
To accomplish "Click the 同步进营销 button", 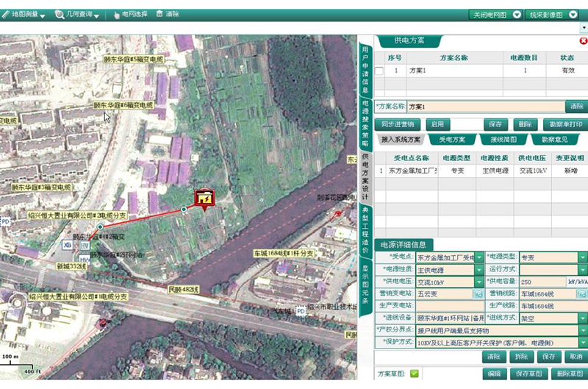I will [398, 125].
